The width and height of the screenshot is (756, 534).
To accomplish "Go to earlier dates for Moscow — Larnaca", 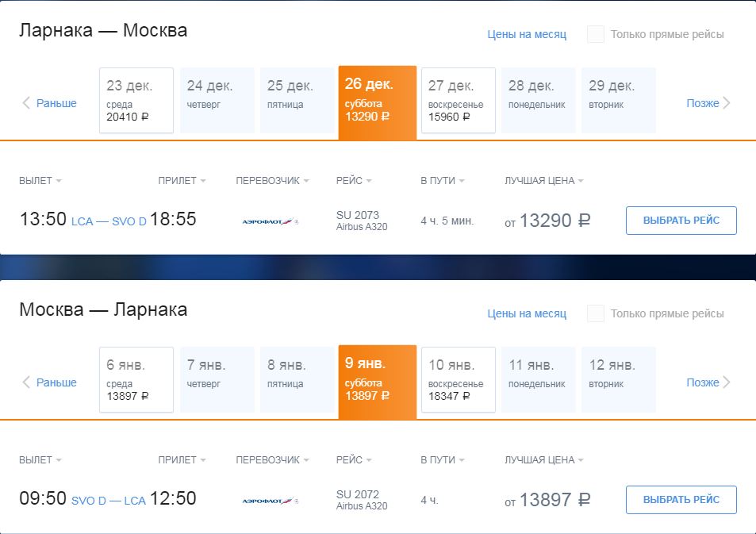I will tap(49, 382).
